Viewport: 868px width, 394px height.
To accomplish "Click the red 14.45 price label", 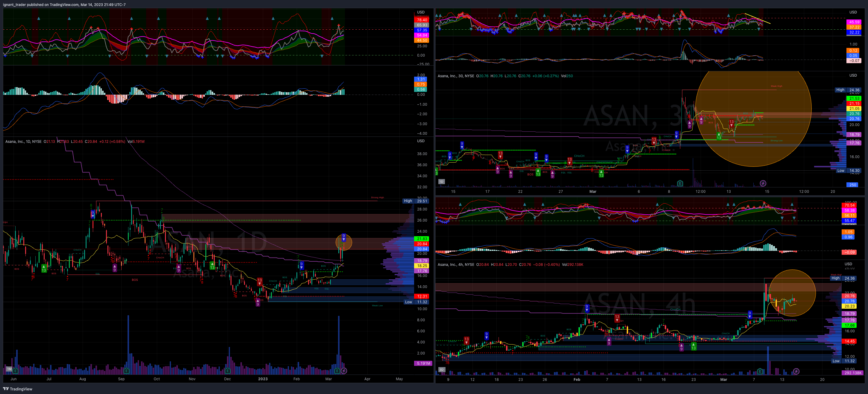I will 849,341.
